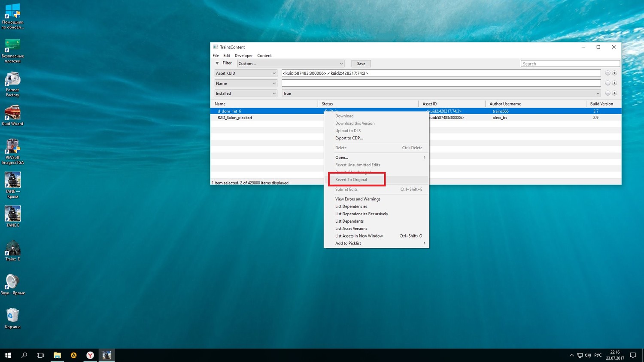Click into the Search field
644x362 pixels.
570,64
